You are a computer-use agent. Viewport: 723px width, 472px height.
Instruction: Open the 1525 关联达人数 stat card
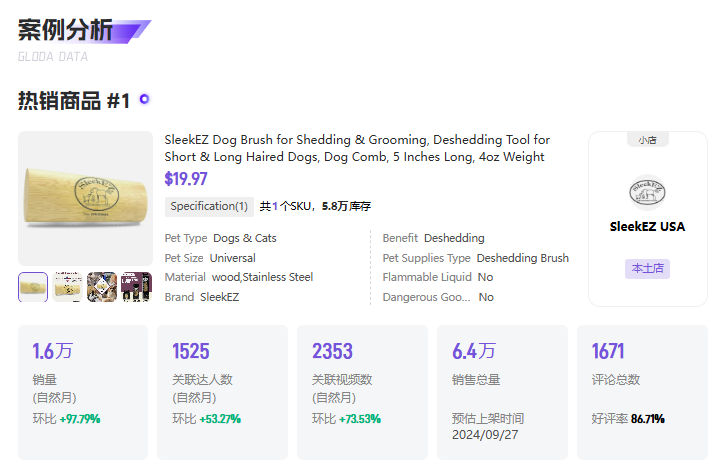tap(222, 392)
